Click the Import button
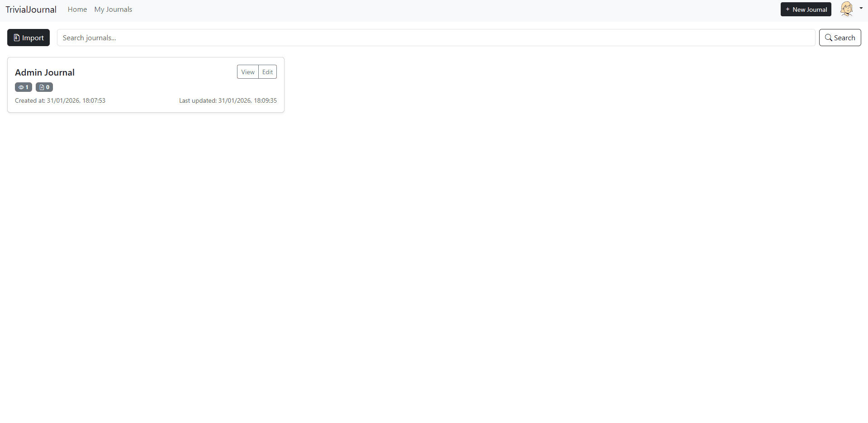This screenshot has width=868, height=423. point(28,38)
